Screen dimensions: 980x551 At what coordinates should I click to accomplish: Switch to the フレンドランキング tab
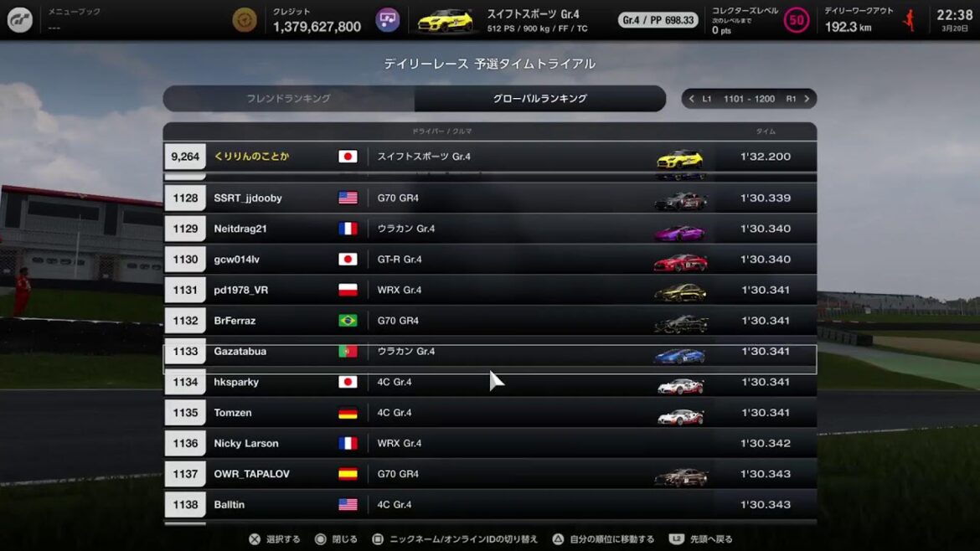[289, 99]
